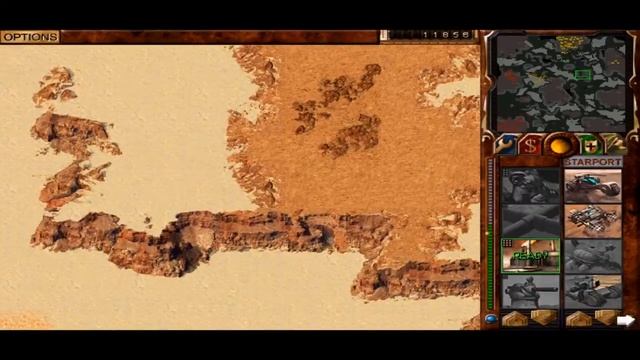Click the blue orb under power bar
Image resolution: width=640 pixels, height=360 pixels.
(x=491, y=319)
